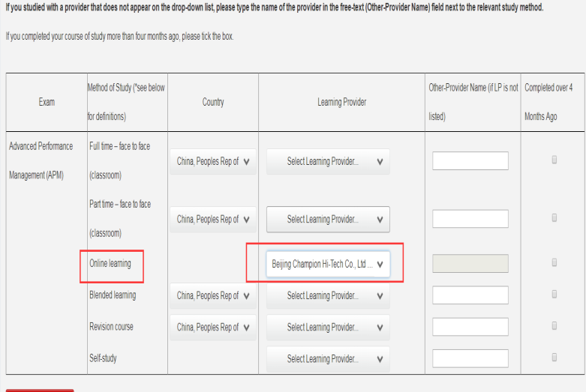Tick Completed over 4 months for Part time row

coord(554,217)
